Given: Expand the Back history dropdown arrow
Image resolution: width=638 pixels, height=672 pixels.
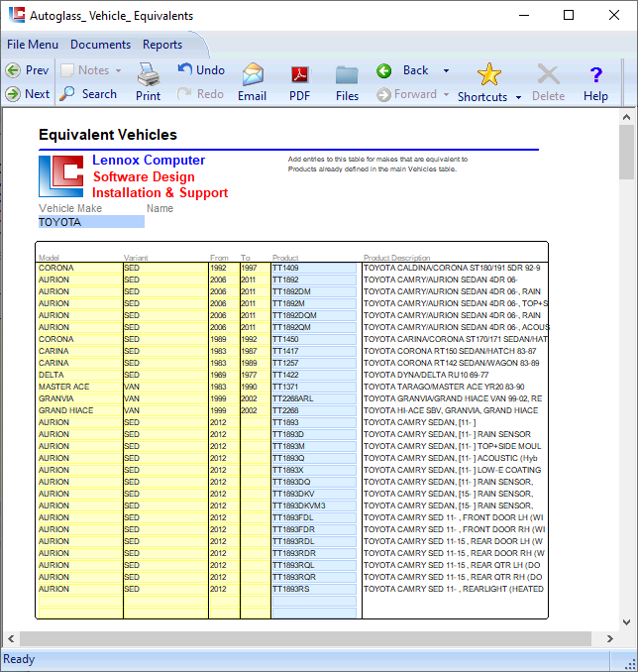Looking at the screenshot, I should pyautogui.click(x=447, y=70).
